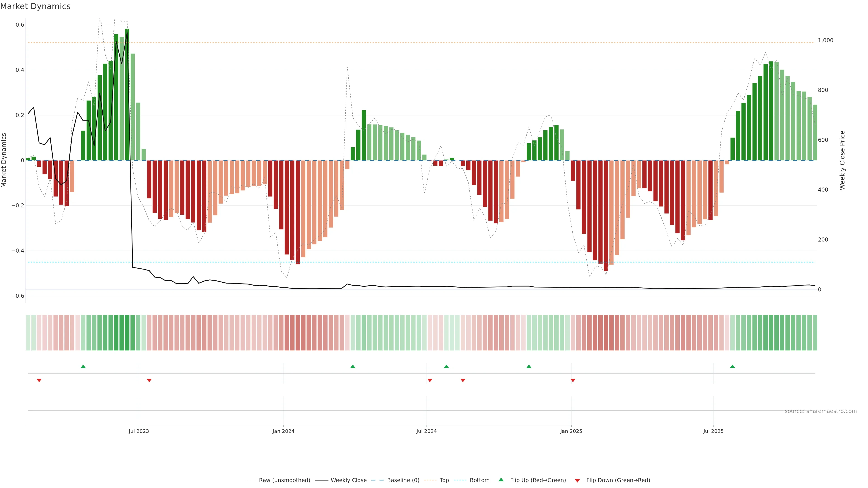Click the flip up marker shortly before Jan 2025
The width and height of the screenshot is (868, 488).
[529, 366]
